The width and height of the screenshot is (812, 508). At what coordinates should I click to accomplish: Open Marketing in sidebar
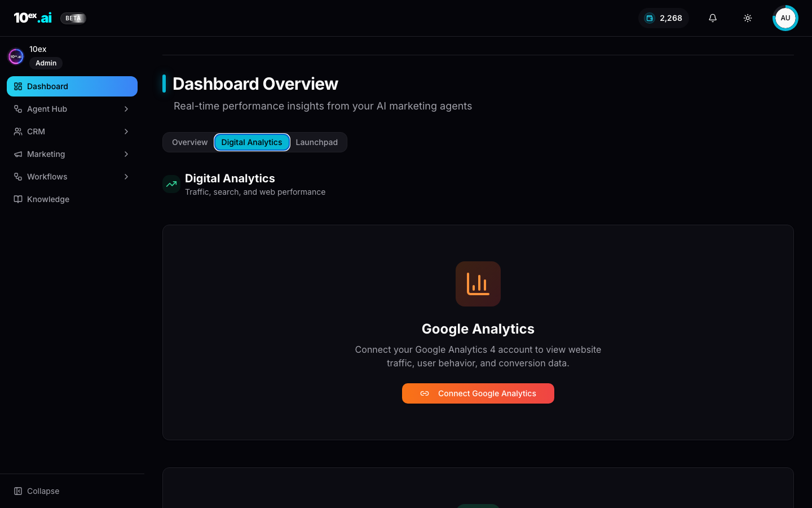[x=72, y=154]
